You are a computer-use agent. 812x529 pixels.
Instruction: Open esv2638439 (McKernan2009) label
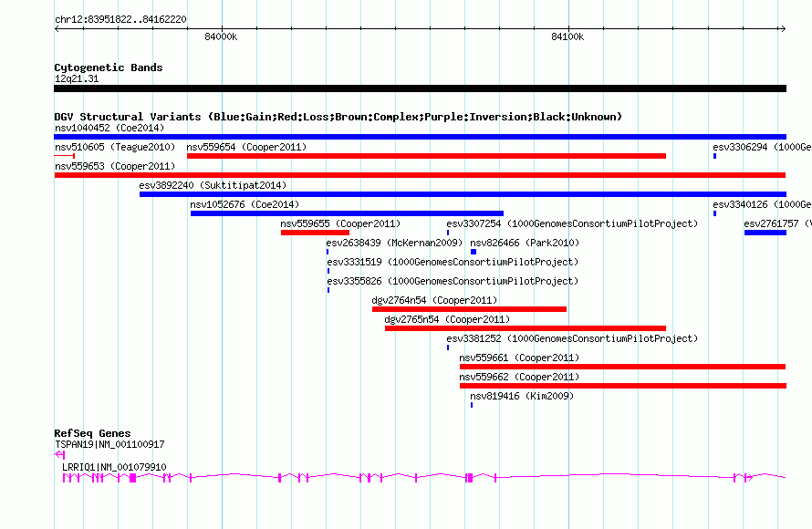(x=395, y=243)
